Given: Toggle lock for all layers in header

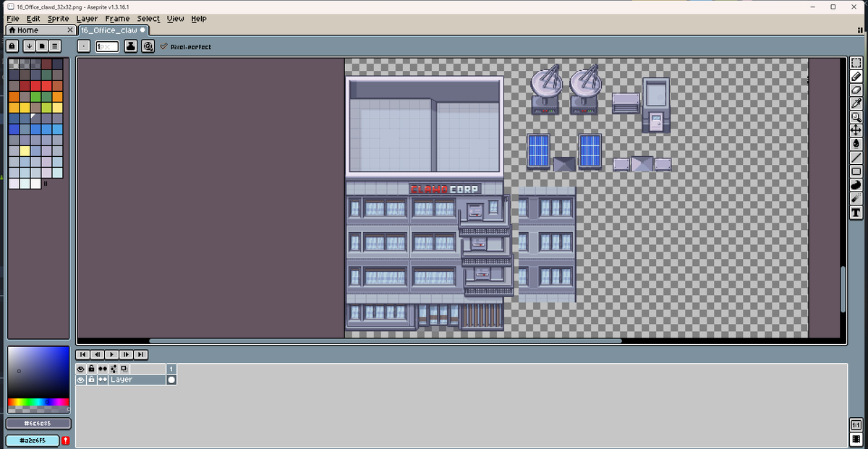Looking at the screenshot, I should [91, 369].
